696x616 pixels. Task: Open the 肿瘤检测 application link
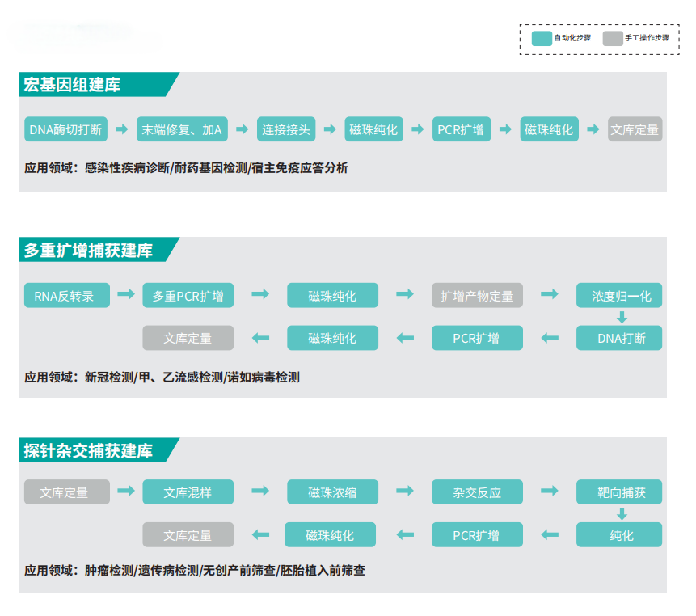point(101,571)
